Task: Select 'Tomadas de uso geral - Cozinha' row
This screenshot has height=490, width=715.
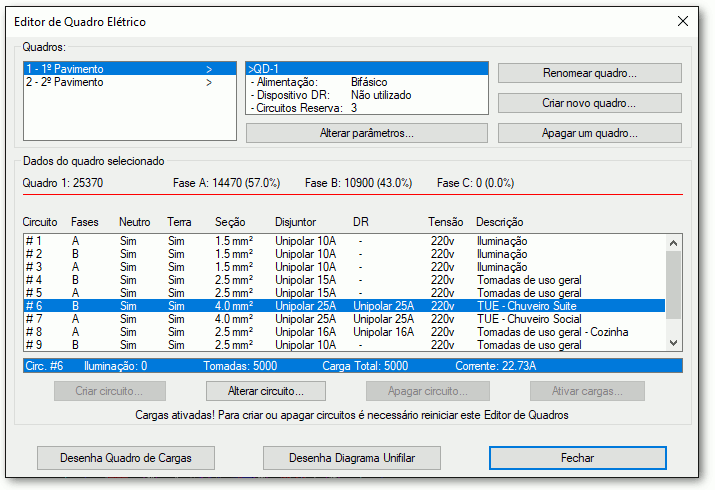Action: point(344,332)
